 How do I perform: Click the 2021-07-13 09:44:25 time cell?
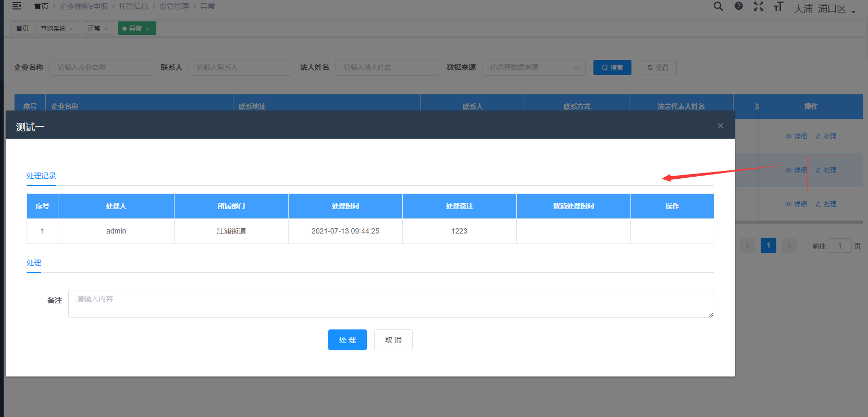coord(345,231)
